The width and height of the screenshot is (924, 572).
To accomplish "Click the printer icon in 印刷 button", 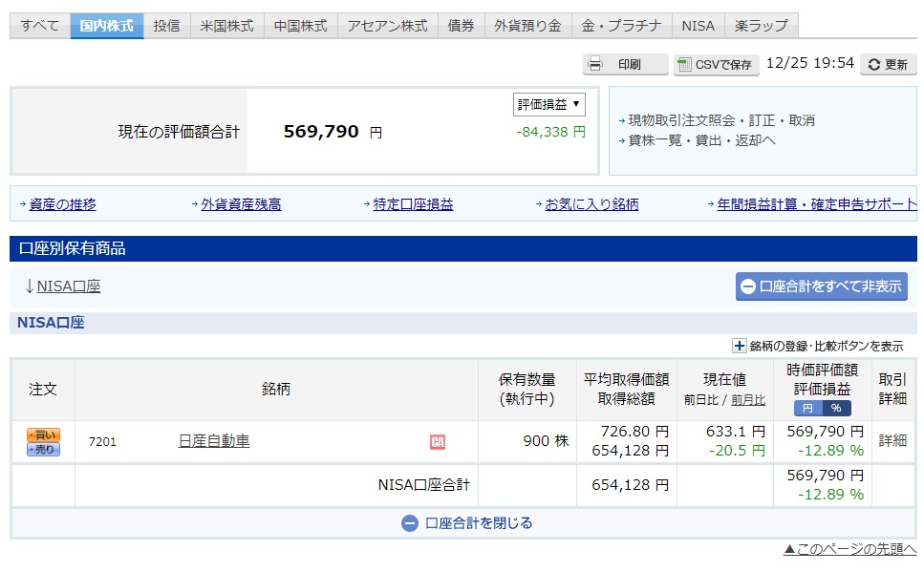I will point(595,64).
